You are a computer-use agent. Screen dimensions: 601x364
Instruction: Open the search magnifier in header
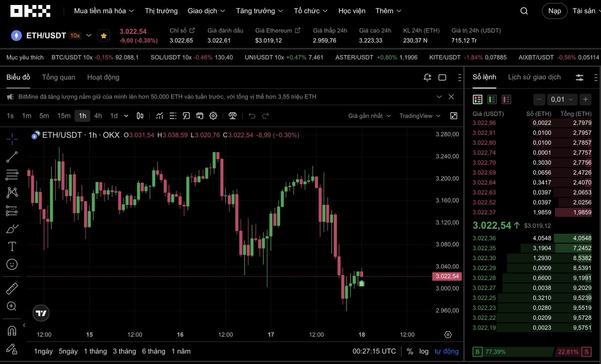tap(524, 11)
